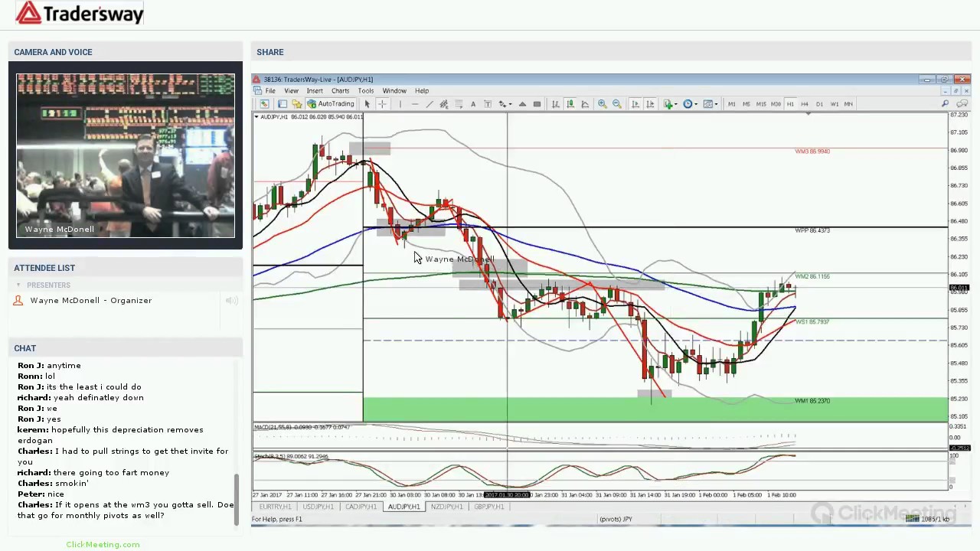Click the Stochastic indicator subwindow

(601, 471)
